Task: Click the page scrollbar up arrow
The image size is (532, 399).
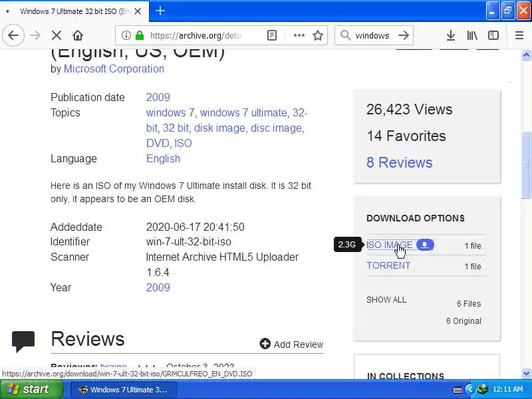Action: [x=526, y=55]
